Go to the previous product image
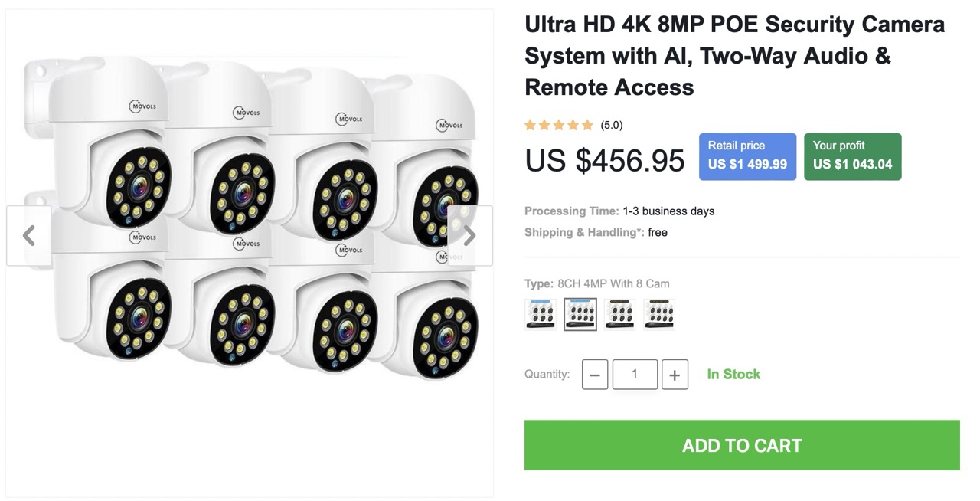Viewport: 980px width, 501px height. click(x=29, y=236)
